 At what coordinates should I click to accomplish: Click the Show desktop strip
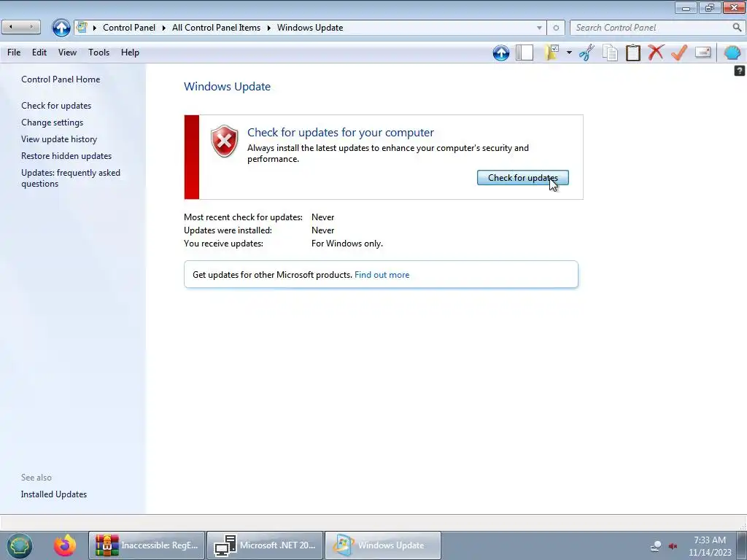(x=741, y=545)
